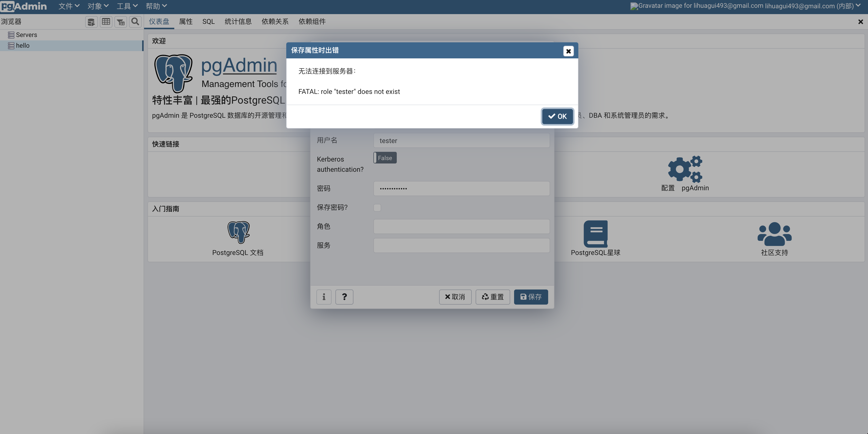Click the 角色 input field
The image size is (868, 434).
click(x=461, y=226)
